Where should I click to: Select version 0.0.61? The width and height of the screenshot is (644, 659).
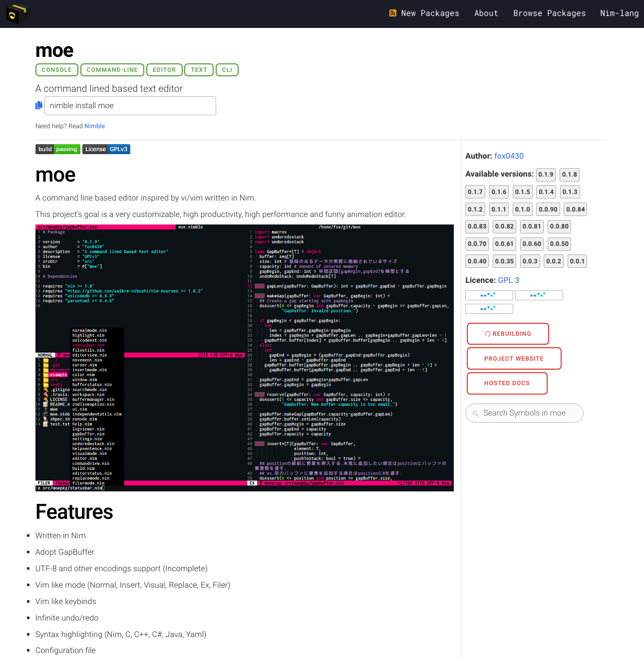(505, 244)
